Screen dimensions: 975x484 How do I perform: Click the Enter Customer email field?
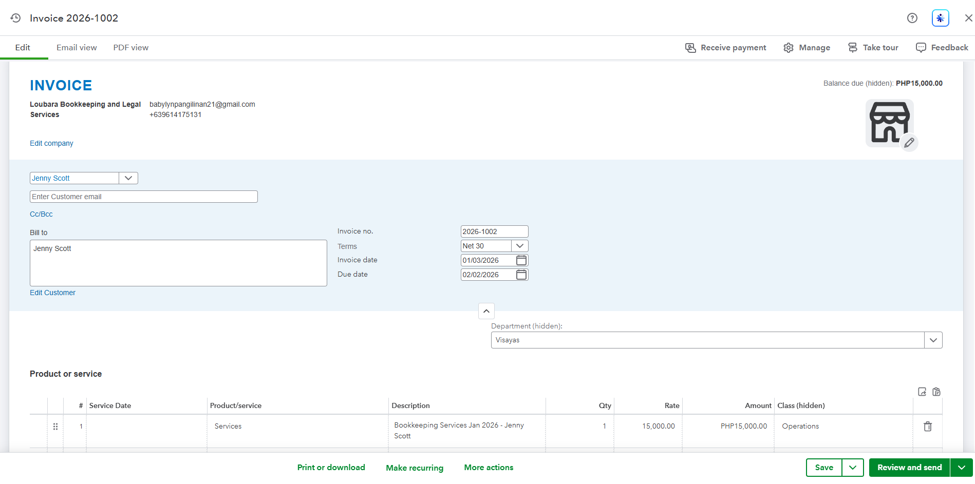click(x=144, y=197)
